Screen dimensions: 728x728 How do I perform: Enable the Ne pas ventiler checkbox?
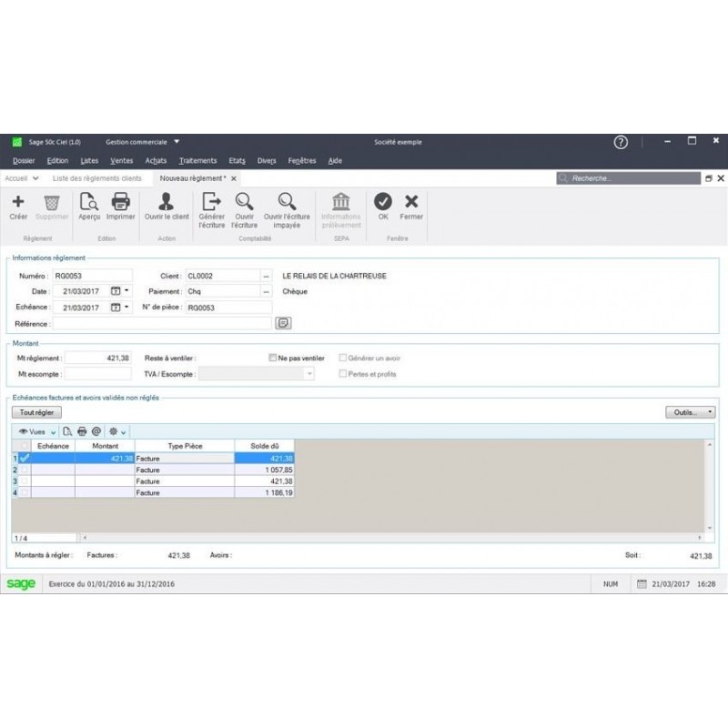click(271, 357)
